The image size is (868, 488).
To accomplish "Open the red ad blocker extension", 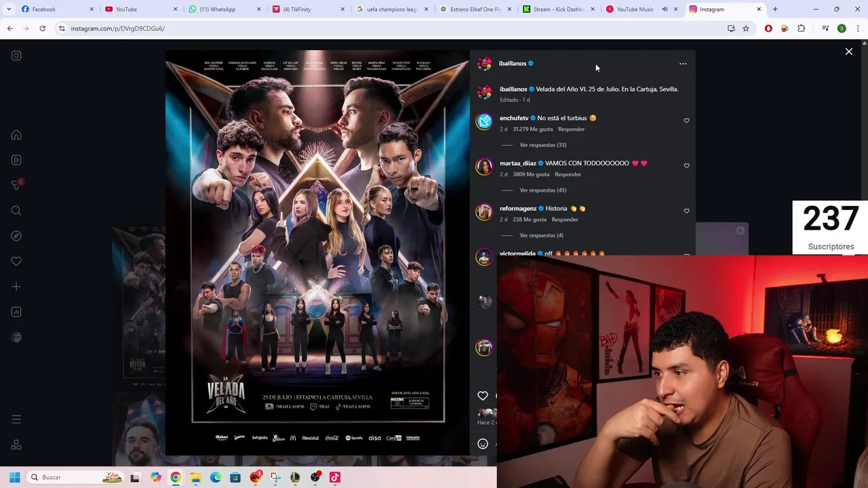I will point(768,28).
